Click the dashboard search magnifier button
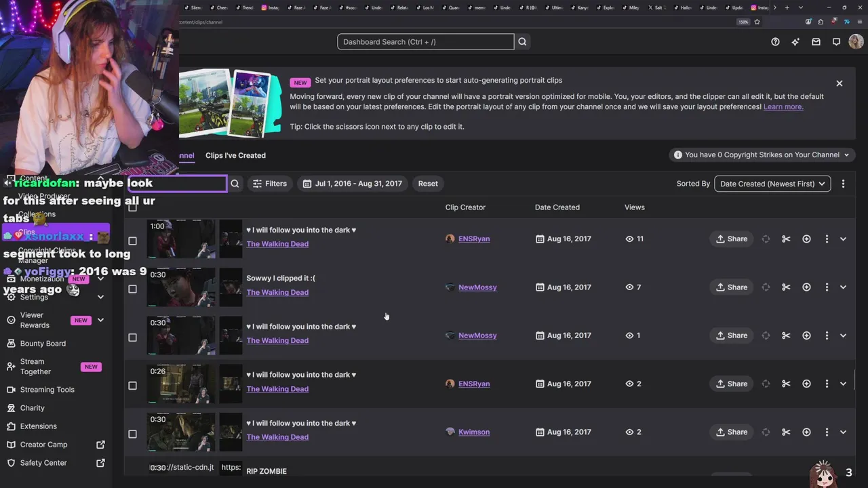 [x=522, y=42]
